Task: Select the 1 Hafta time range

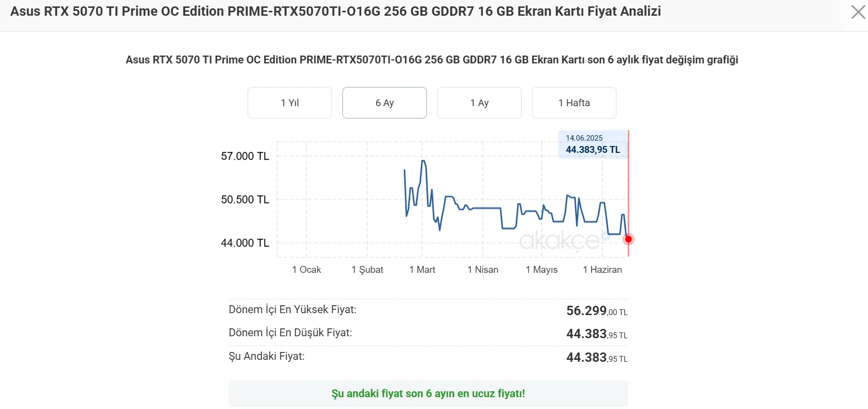Action: [574, 103]
